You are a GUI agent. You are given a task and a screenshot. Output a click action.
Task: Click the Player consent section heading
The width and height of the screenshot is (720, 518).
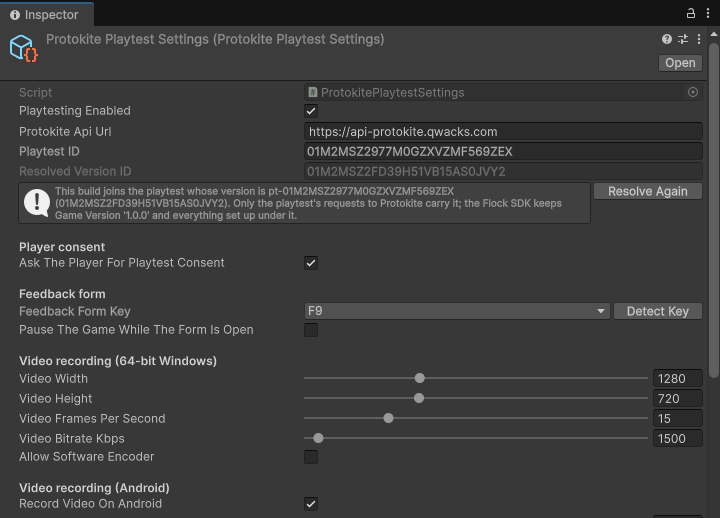[x=62, y=247]
